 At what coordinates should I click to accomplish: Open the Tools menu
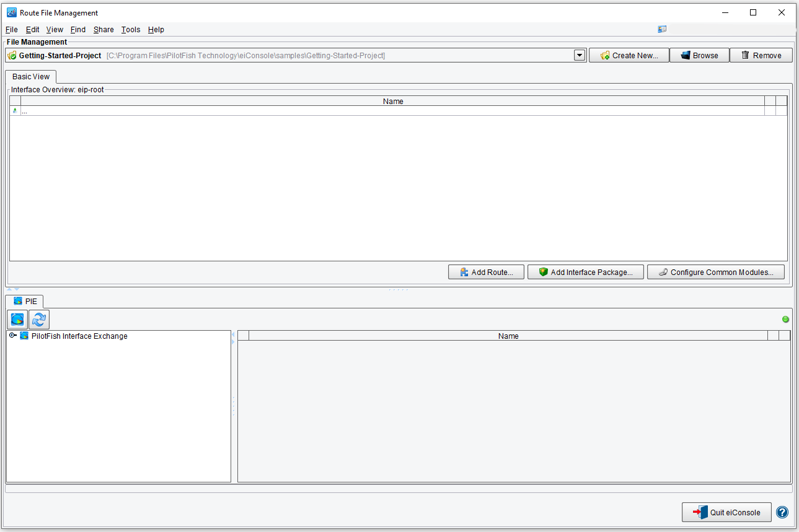(131, 29)
